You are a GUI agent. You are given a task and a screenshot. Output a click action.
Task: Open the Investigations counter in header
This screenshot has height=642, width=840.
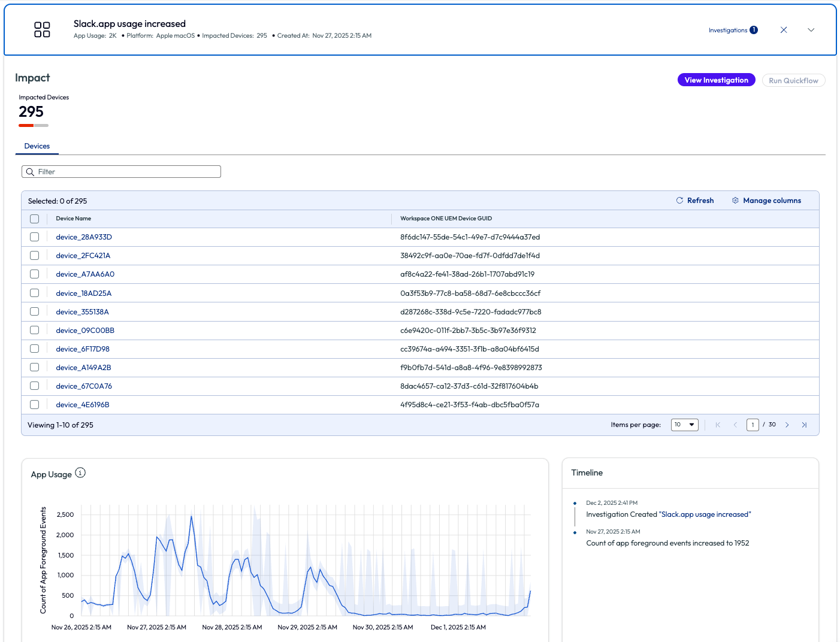tap(732, 30)
